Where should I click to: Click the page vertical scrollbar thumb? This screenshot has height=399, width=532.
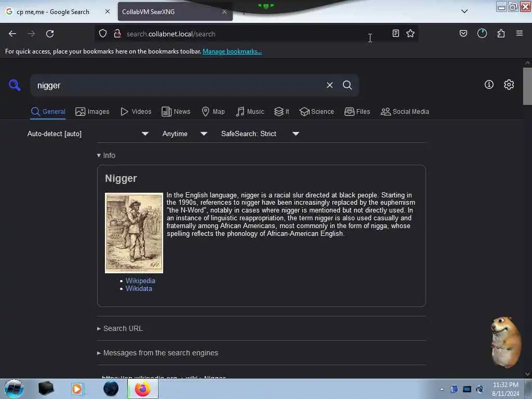pyautogui.click(x=527, y=87)
